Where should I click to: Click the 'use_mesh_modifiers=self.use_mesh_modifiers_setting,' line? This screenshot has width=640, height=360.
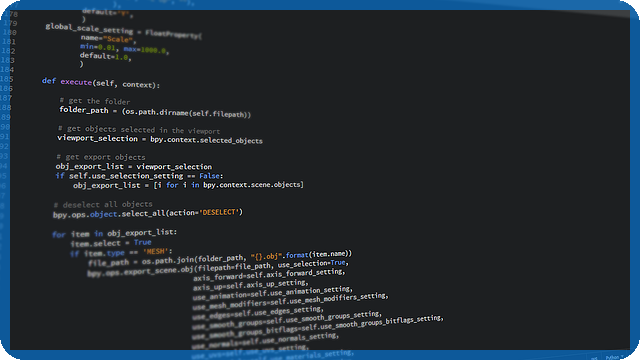click(x=290, y=302)
